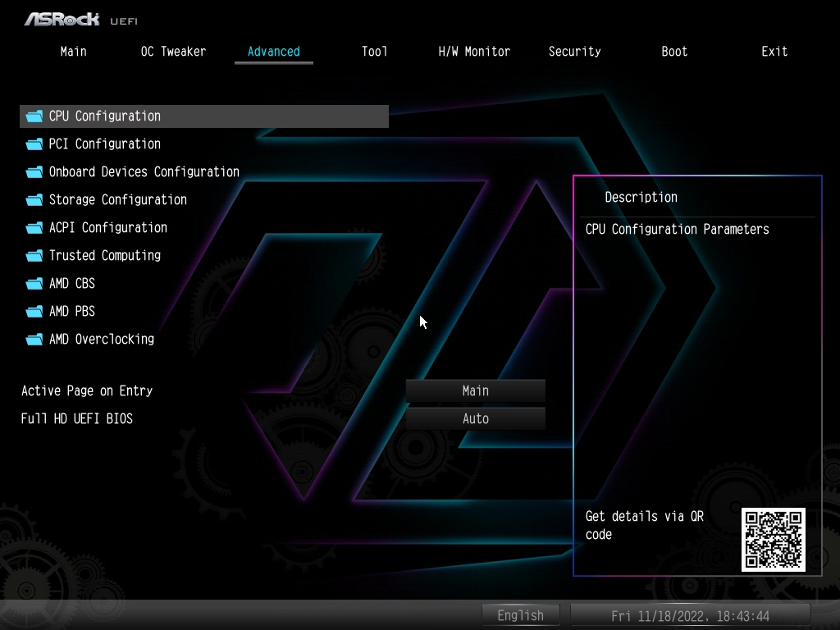
Task: Change the language via English selector
Action: 521,615
